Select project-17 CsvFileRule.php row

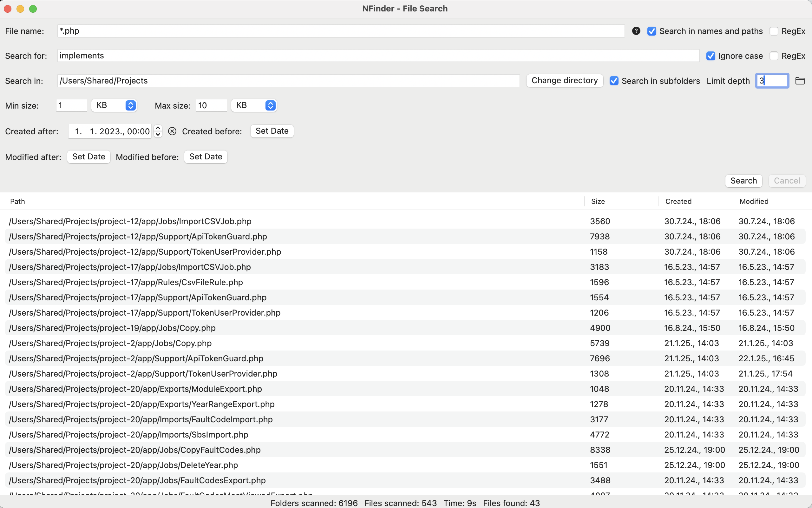coord(405,282)
